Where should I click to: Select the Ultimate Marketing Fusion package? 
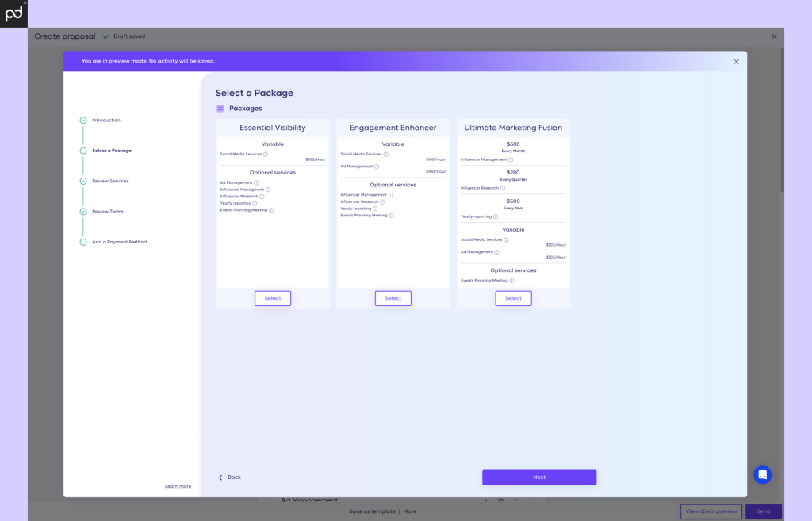pyautogui.click(x=513, y=298)
